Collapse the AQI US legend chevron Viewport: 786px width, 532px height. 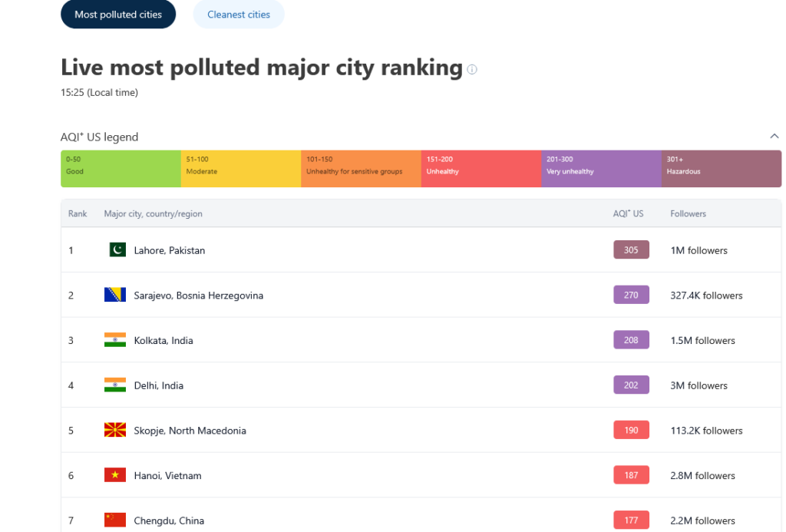[774, 137]
